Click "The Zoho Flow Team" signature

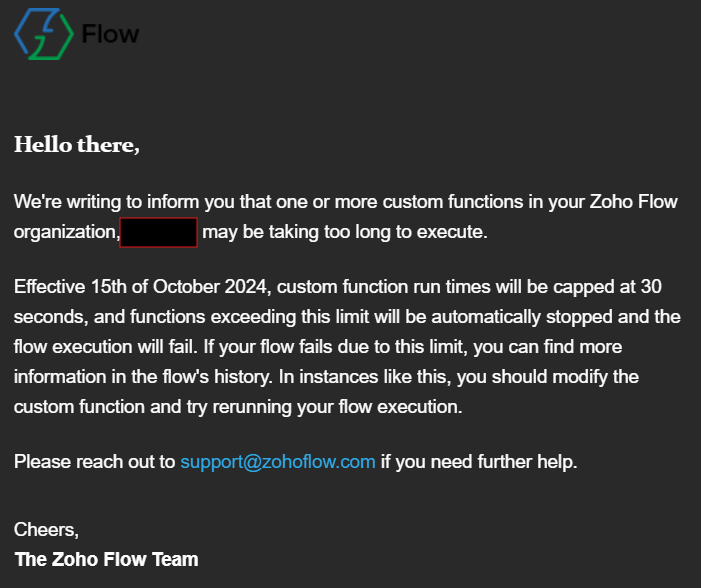pos(106,559)
